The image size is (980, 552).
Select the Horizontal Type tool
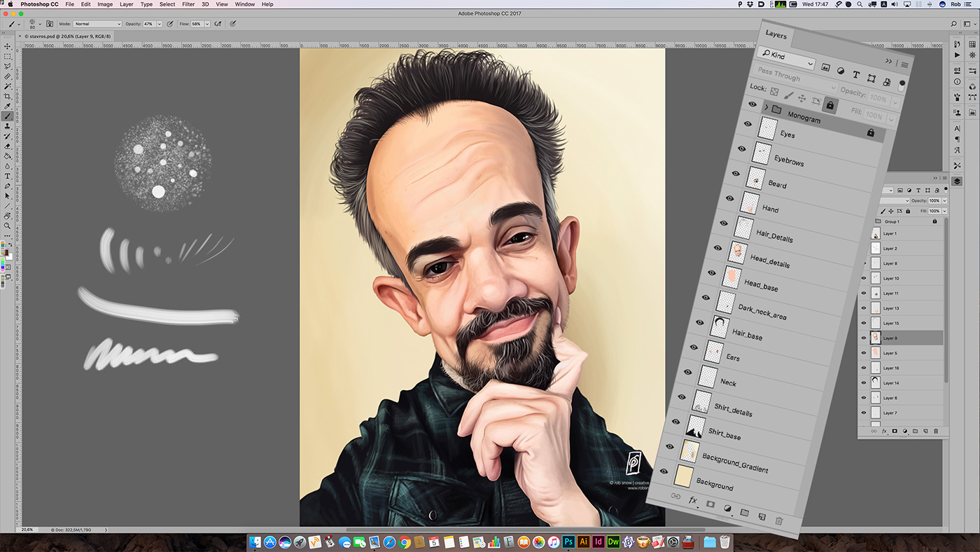[8, 177]
